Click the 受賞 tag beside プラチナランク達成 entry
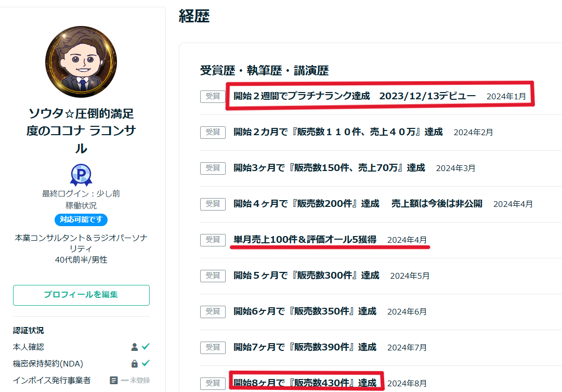Image resolution: width=562 pixels, height=392 pixels. [x=213, y=96]
